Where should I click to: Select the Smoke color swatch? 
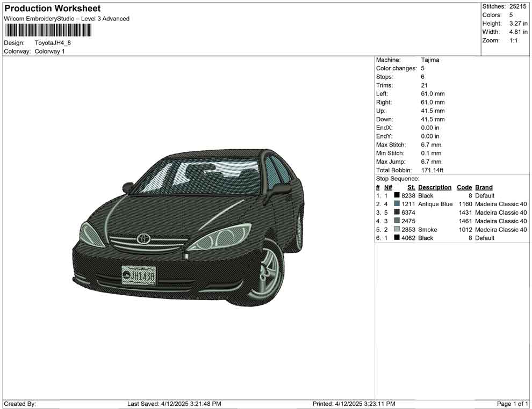coord(397,230)
